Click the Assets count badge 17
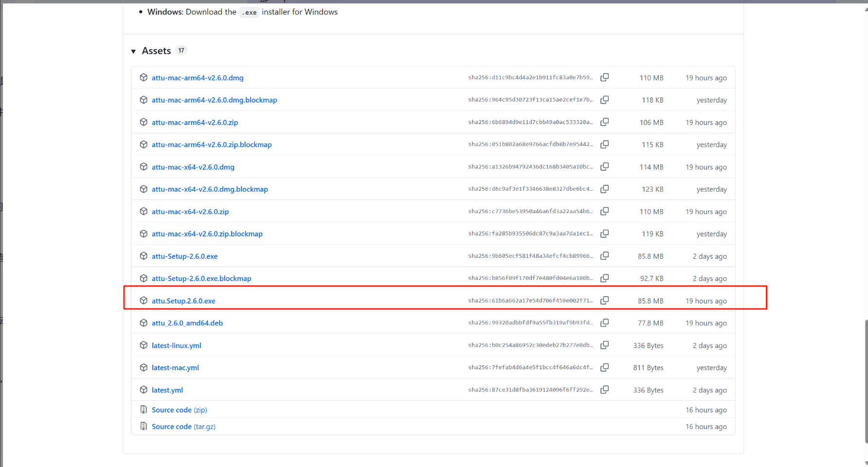This screenshot has height=467, width=868. pyautogui.click(x=181, y=51)
